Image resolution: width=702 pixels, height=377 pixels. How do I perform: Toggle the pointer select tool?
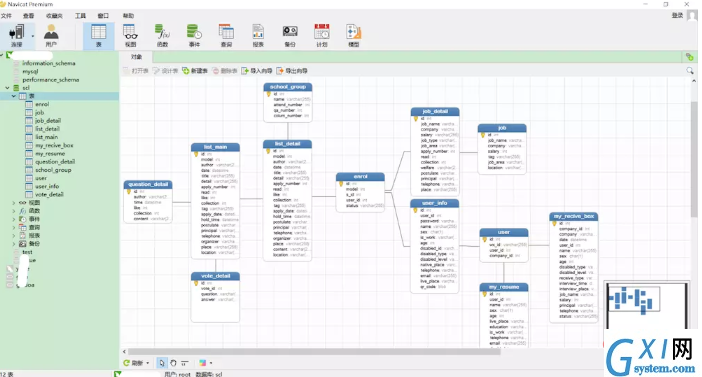tap(162, 363)
